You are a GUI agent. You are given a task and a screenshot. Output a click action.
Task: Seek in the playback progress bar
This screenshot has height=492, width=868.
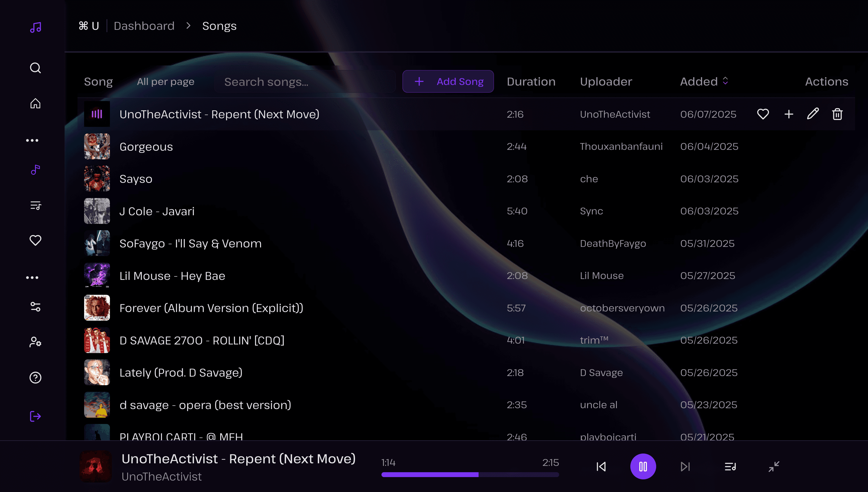click(x=470, y=475)
